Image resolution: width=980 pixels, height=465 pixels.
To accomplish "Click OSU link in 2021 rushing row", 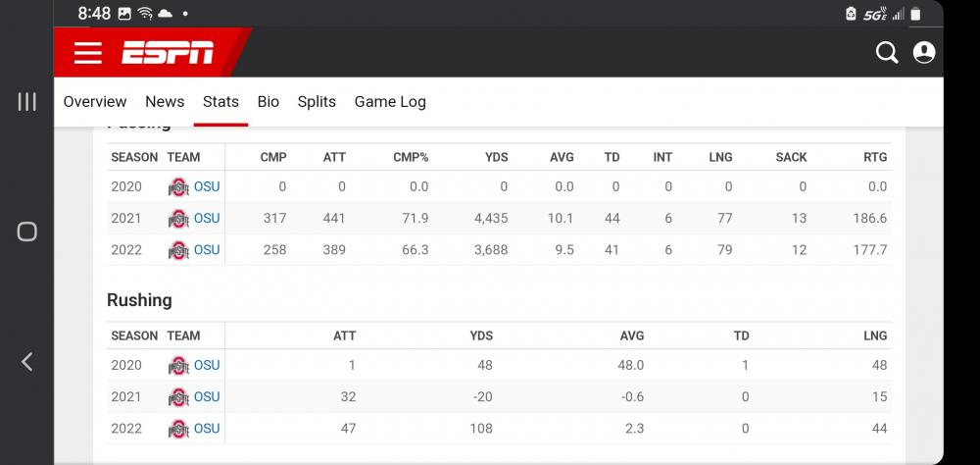I will pyautogui.click(x=207, y=396).
